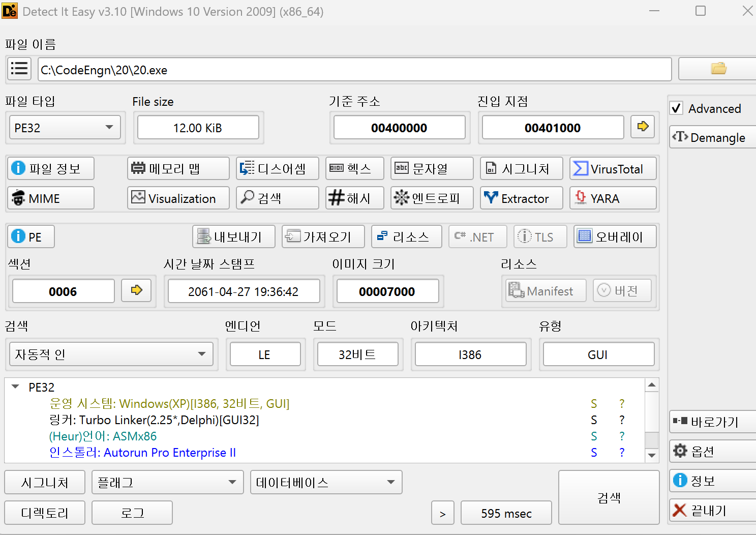Select the 링커 Turbo Linker result row
Screen dimensions: 756x535
[324, 420]
